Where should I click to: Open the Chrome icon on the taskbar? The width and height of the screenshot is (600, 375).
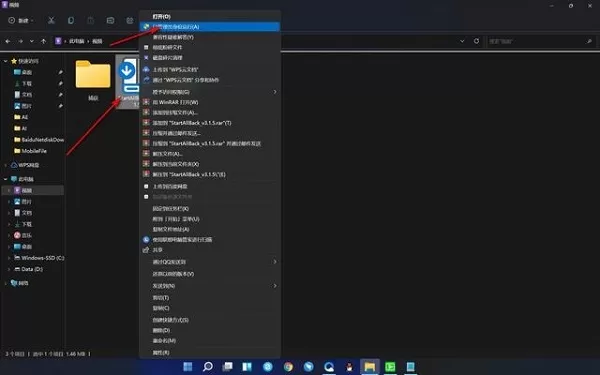(x=288, y=367)
